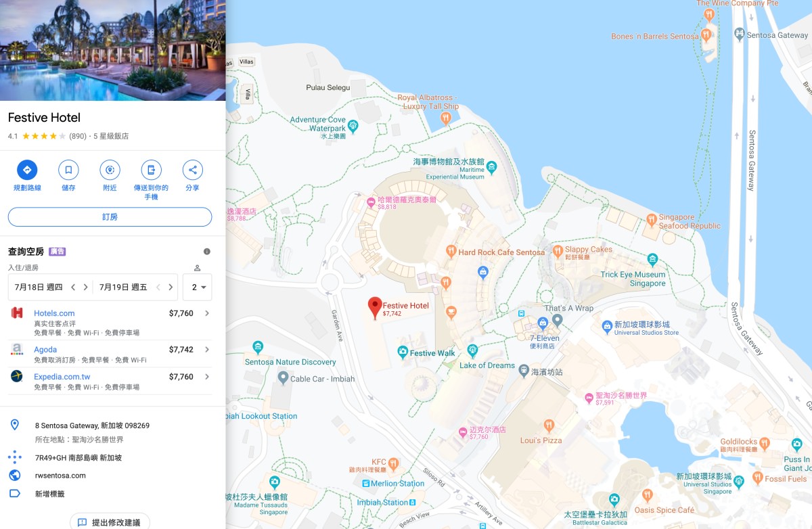Select the 聖淘沙名勝世界 hotel marker $7,591
This screenshot has height=529, width=812.
click(589, 398)
